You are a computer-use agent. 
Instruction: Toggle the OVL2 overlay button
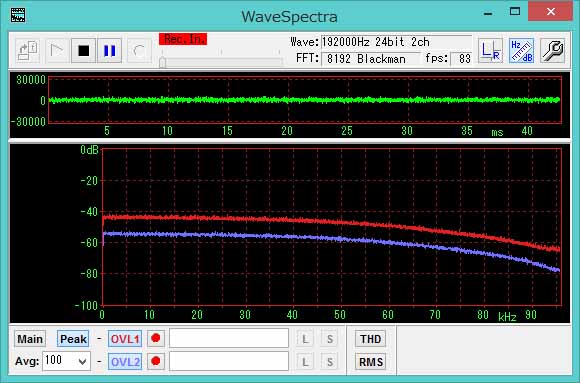point(125,362)
